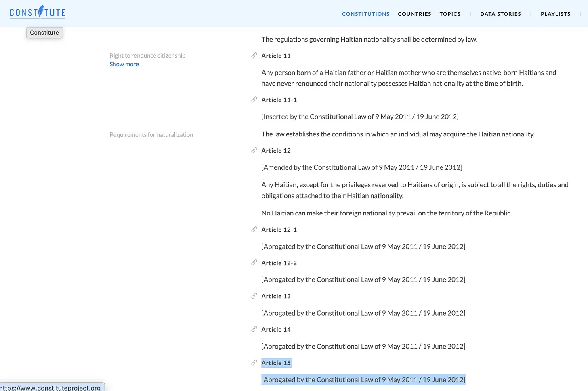Click '[Inserted by the Constitutional Law' note
The height and width of the screenshot is (391, 588).
click(x=360, y=117)
